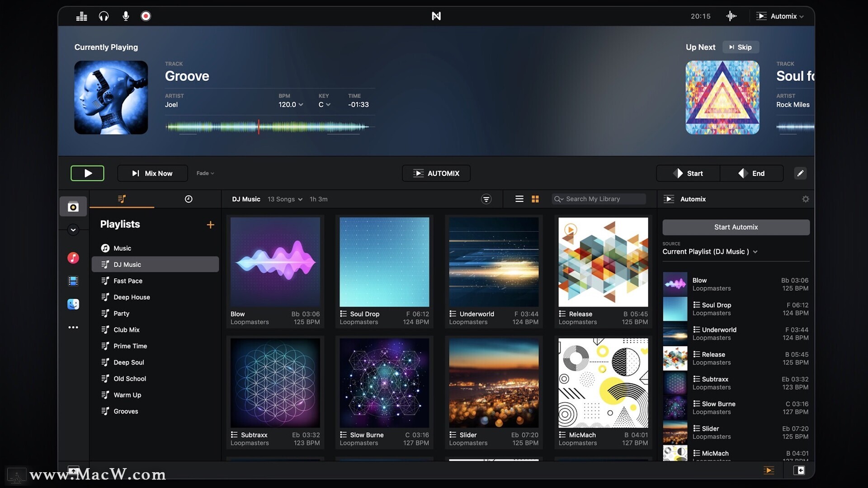Open the Fast Pace playlist
The height and width of the screenshot is (488, 868).
tap(127, 281)
